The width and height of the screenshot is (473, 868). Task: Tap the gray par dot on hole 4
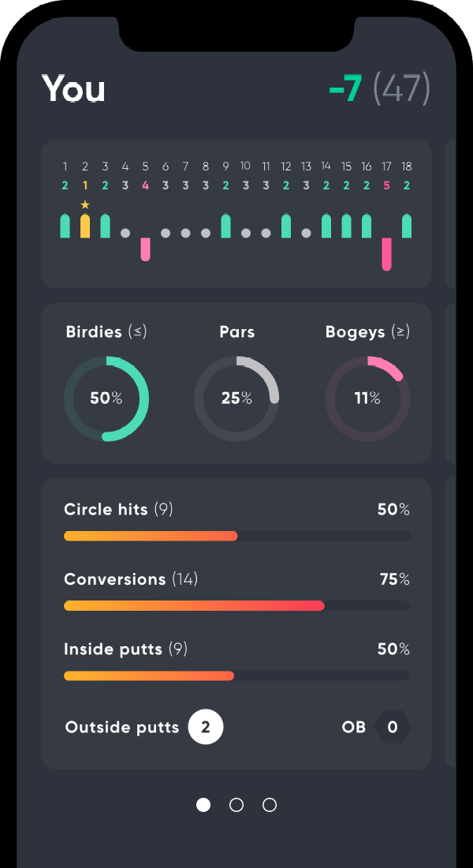(x=125, y=233)
